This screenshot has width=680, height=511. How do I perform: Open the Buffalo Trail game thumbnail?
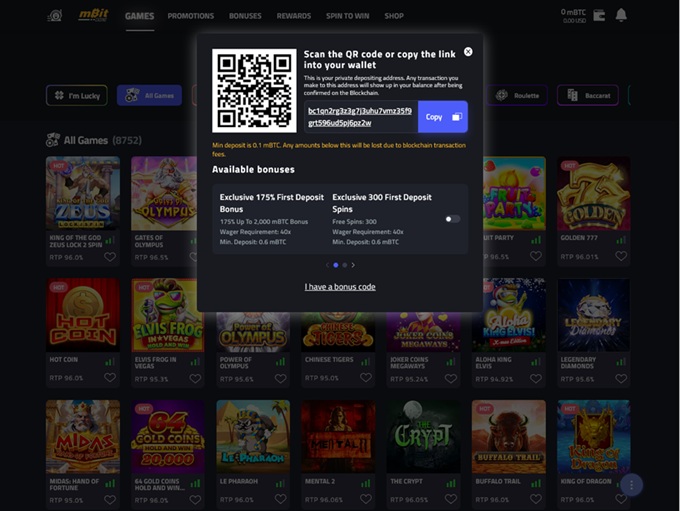point(507,436)
